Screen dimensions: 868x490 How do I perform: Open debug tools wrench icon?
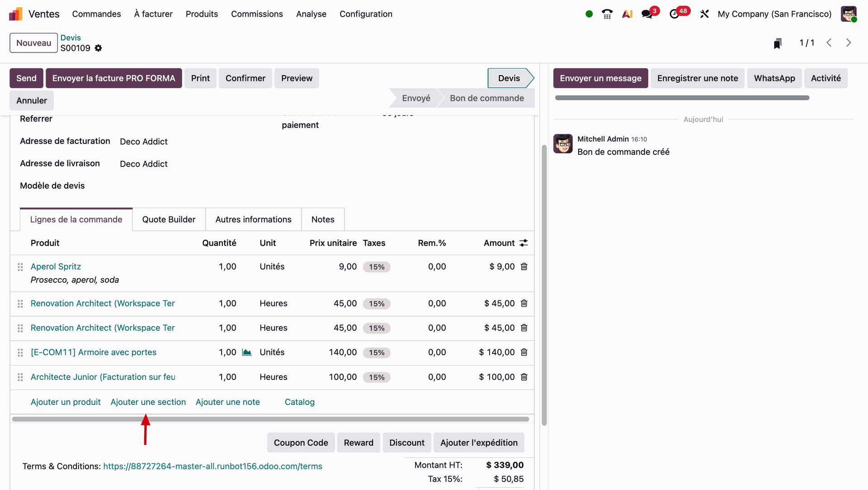click(x=704, y=14)
